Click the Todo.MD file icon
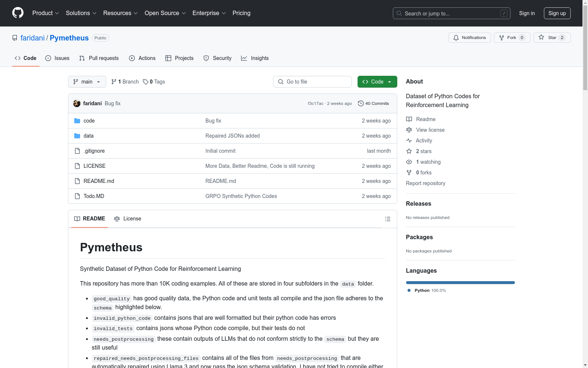The width and height of the screenshot is (588, 368). 77,196
